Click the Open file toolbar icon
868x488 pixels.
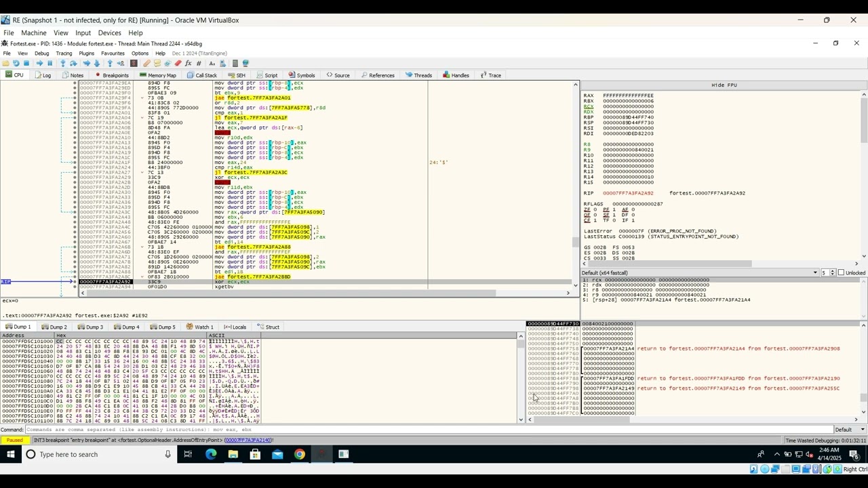point(5,63)
